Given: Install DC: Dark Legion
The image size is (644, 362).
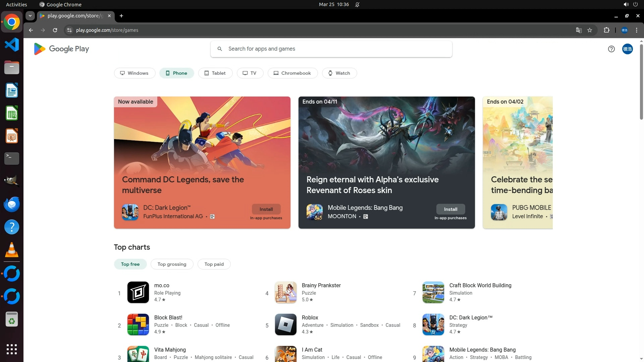Looking at the screenshot, I should click(266, 209).
